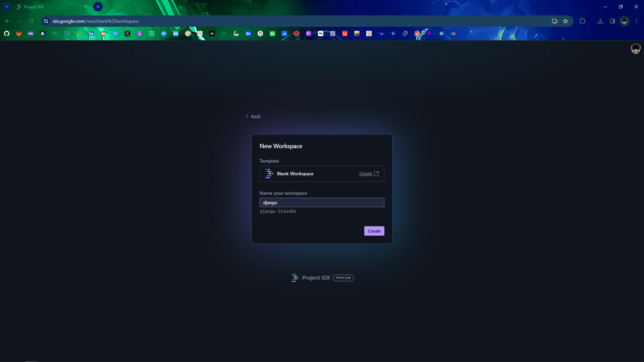Click the external-link icon next to Details

pyautogui.click(x=376, y=174)
